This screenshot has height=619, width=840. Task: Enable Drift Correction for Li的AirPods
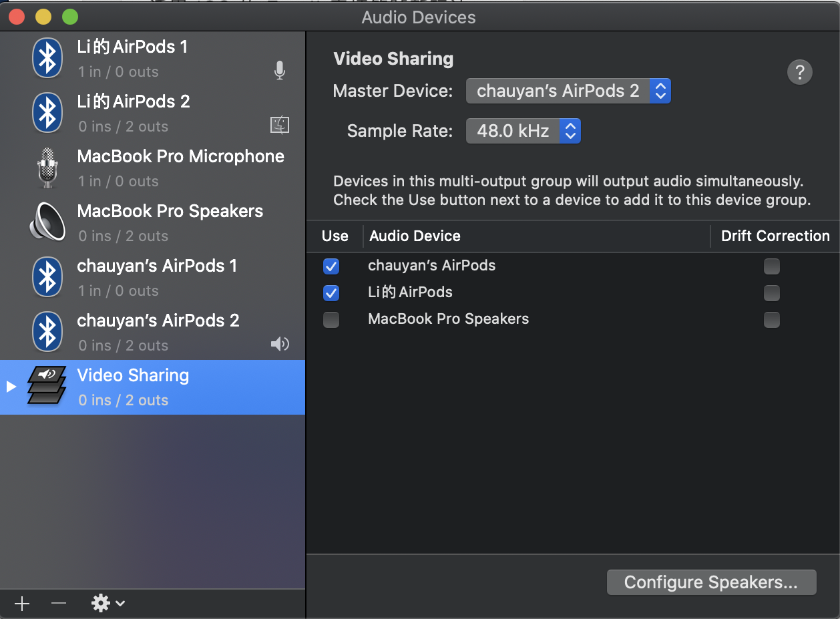point(771,293)
